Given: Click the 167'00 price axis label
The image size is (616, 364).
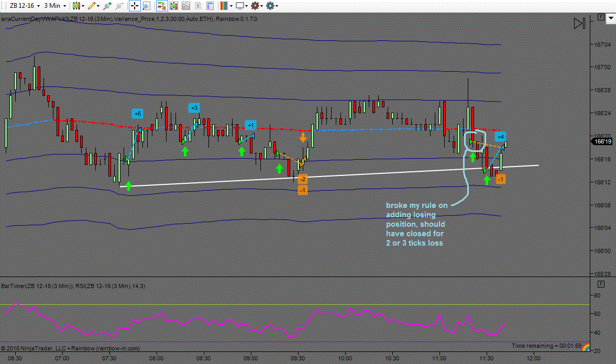Looking at the screenshot, I should (602, 67).
